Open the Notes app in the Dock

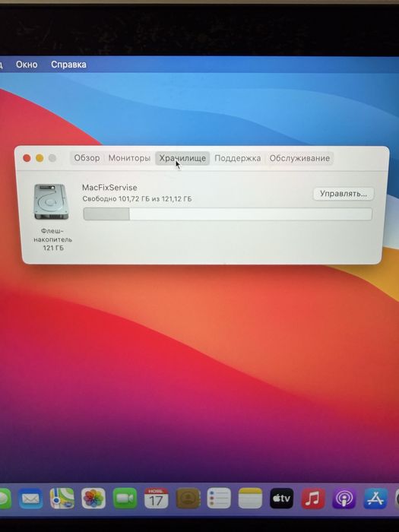(250, 499)
